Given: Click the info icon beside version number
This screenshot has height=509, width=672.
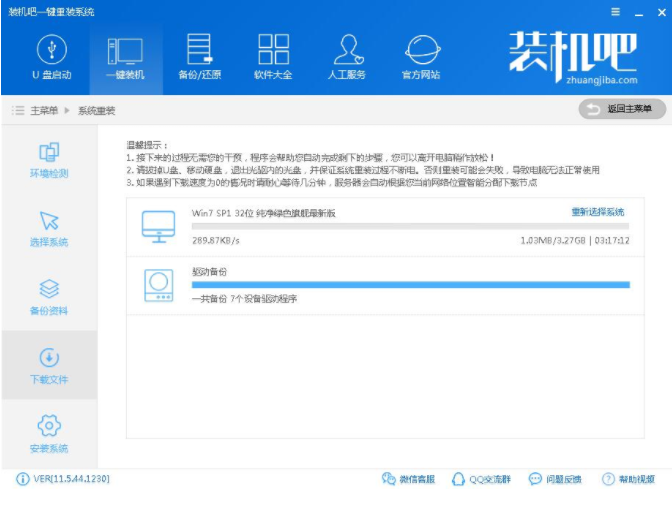Looking at the screenshot, I should click(x=22, y=479).
